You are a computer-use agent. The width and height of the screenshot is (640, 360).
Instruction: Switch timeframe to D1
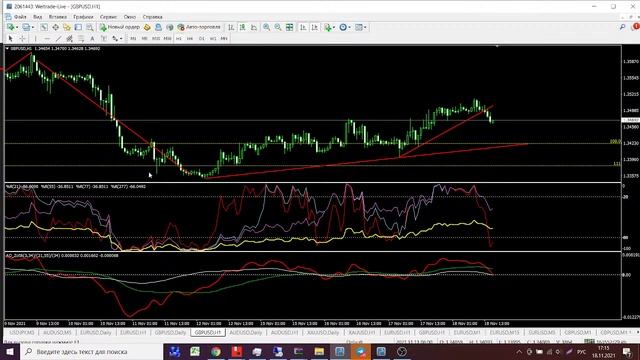click(201, 38)
